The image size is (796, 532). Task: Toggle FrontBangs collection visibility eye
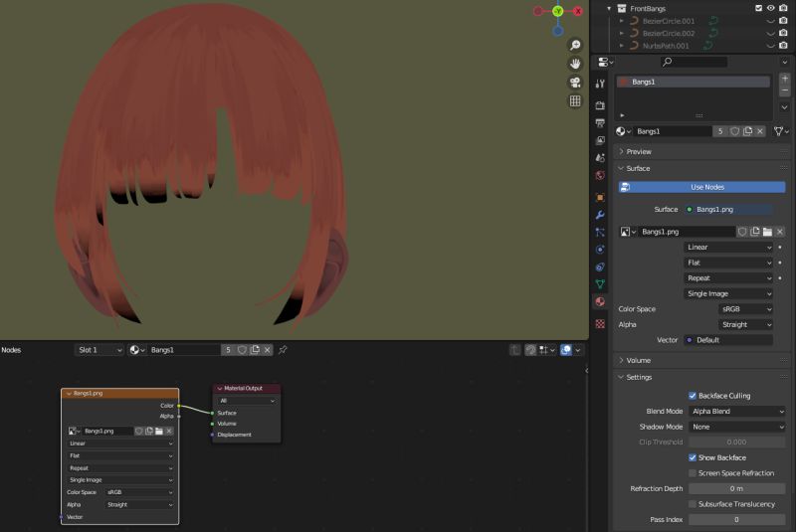(770, 8)
